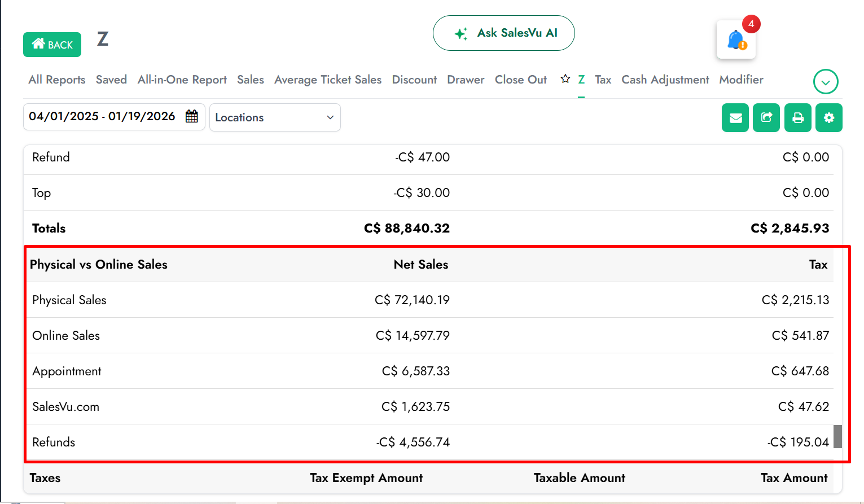The width and height of the screenshot is (864, 504).
Task: Select the Average Ticket Sales tab
Action: [x=328, y=80]
